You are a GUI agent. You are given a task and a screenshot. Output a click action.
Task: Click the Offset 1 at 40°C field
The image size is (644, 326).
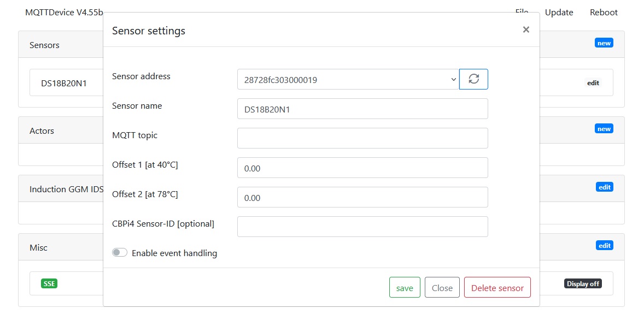pos(362,168)
